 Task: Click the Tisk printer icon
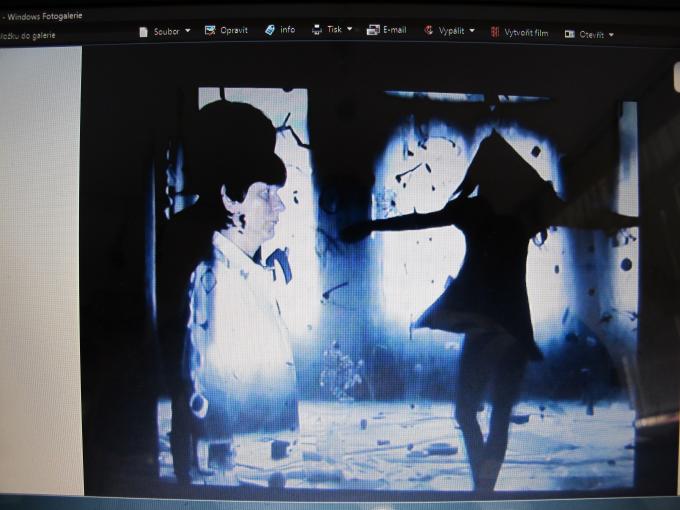(x=317, y=29)
